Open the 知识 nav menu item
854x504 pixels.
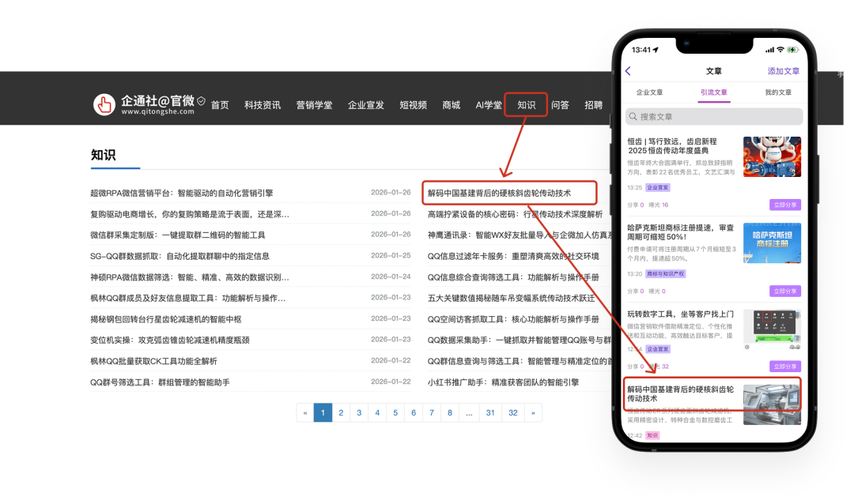point(526,105)
